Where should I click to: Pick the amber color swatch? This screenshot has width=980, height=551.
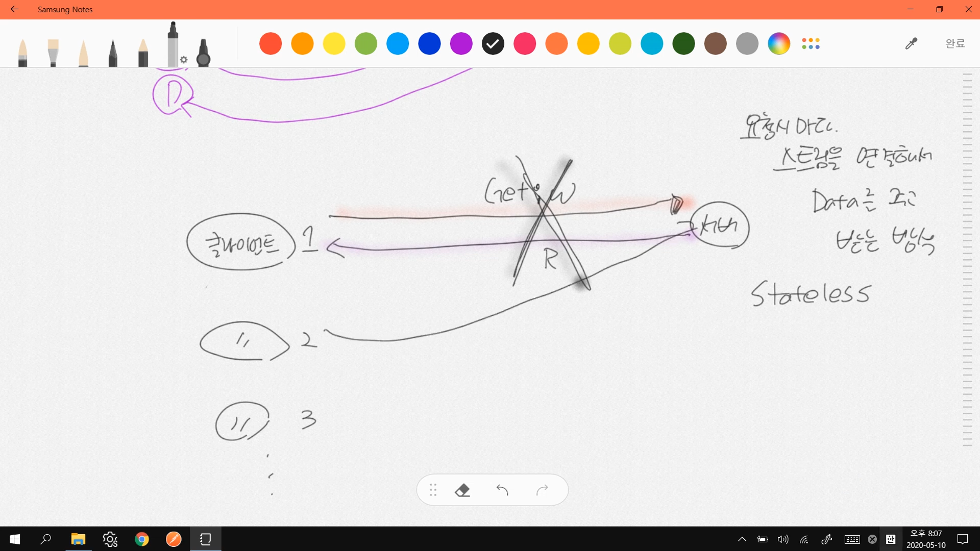(x=588, y=43)
